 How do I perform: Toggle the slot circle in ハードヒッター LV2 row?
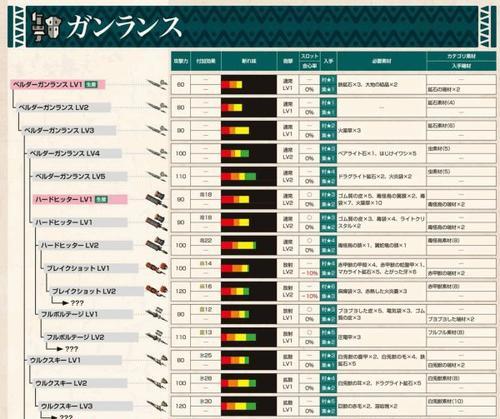click(x=309, y=240)
